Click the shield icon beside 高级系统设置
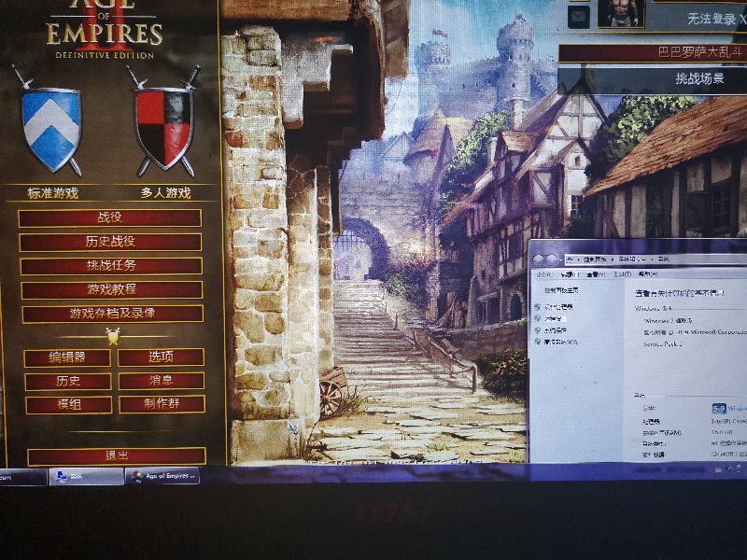This screenshot has height=560, width=747. (x=538, y=342)
